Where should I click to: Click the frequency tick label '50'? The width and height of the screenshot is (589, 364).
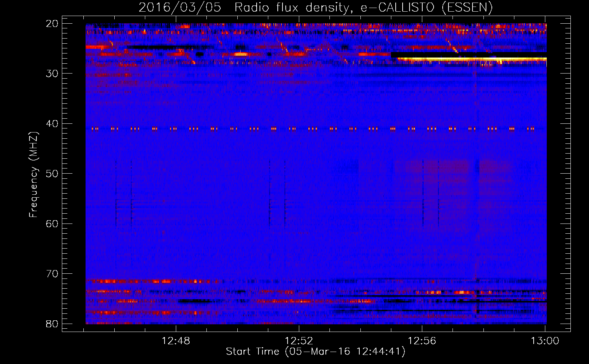coord(52,174)
